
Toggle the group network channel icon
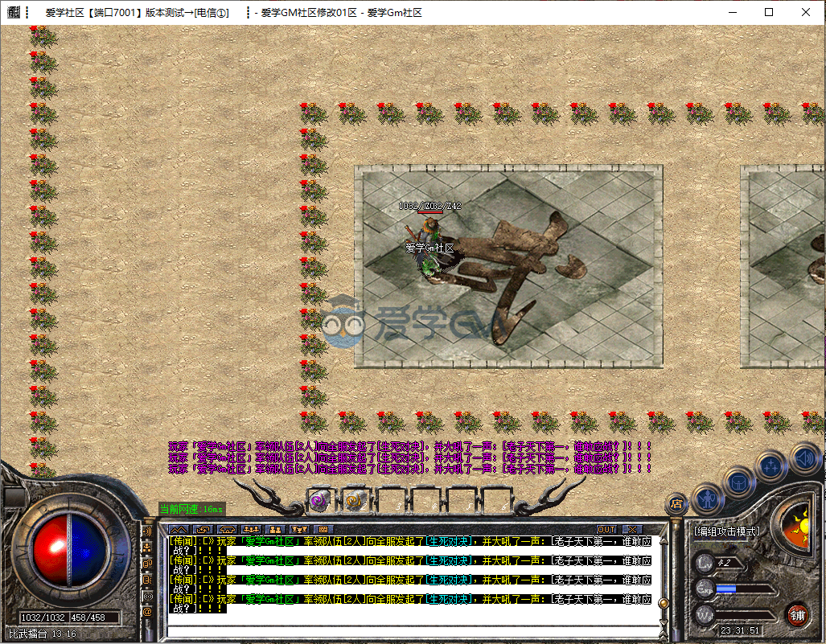147,548
